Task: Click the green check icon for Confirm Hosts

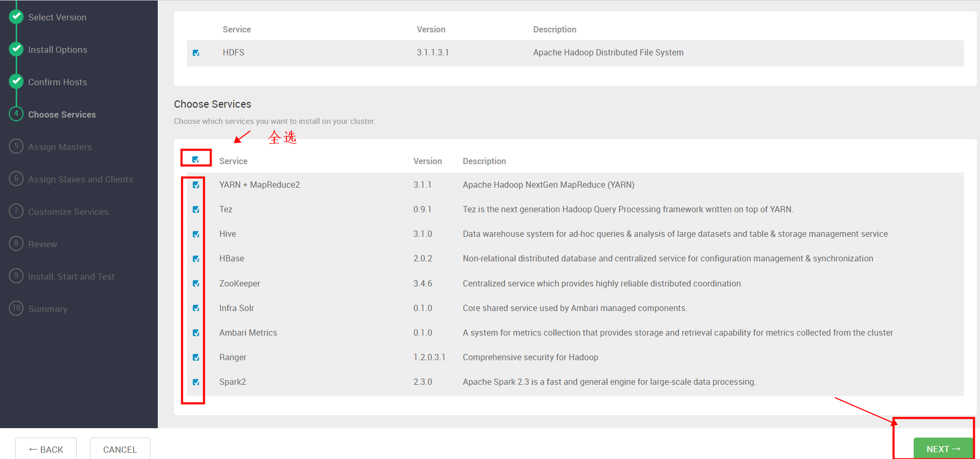Action: pos(16,82)
